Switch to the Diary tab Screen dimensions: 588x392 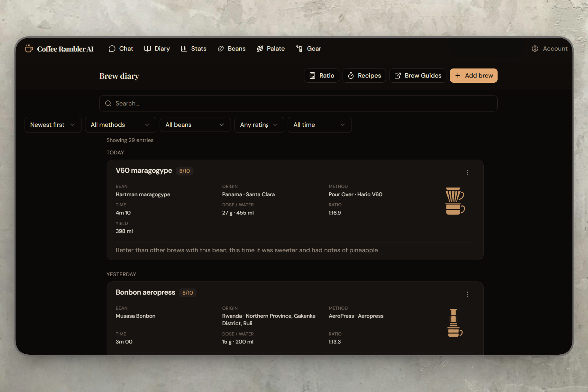[157, 48]
